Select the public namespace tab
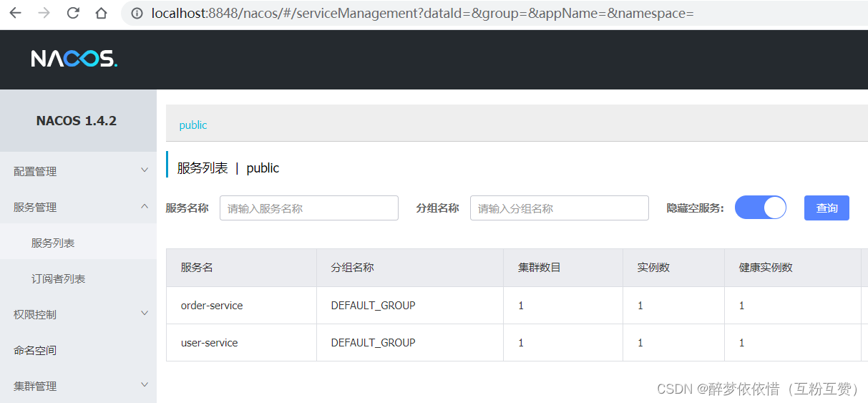Image resolution: width=868 pixels, height=403 pixels. pyautogui.click(x=193, y=125)
